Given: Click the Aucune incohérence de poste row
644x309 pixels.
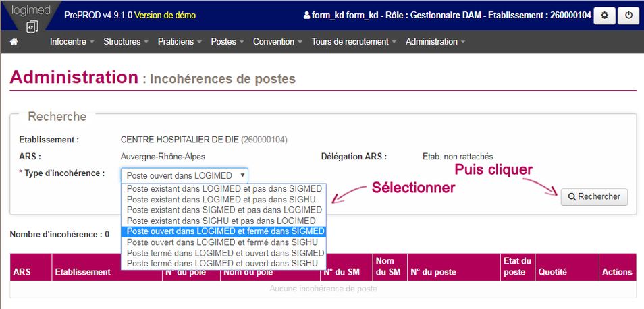Looking at the screenshot, I should coord(323,289).
